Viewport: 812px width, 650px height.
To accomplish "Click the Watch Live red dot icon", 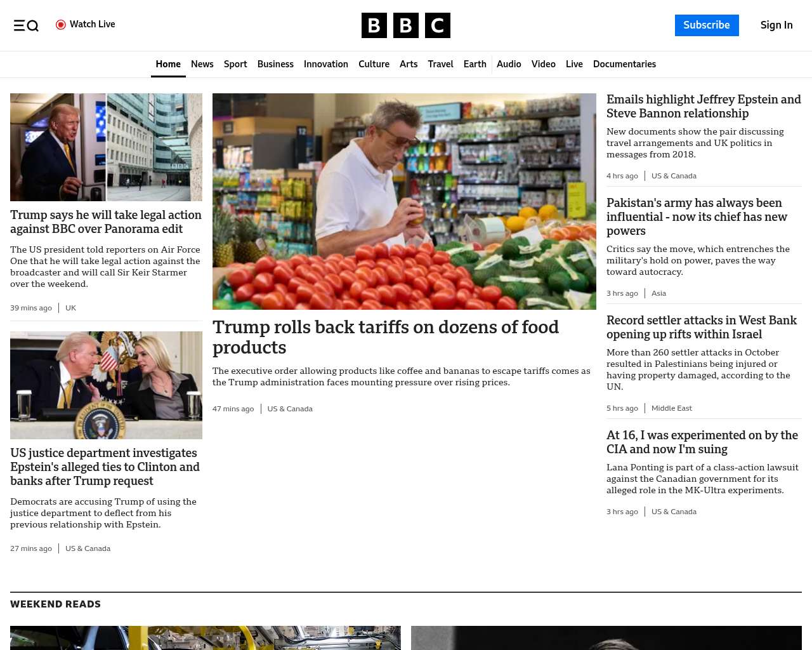I will click(61, 25).
